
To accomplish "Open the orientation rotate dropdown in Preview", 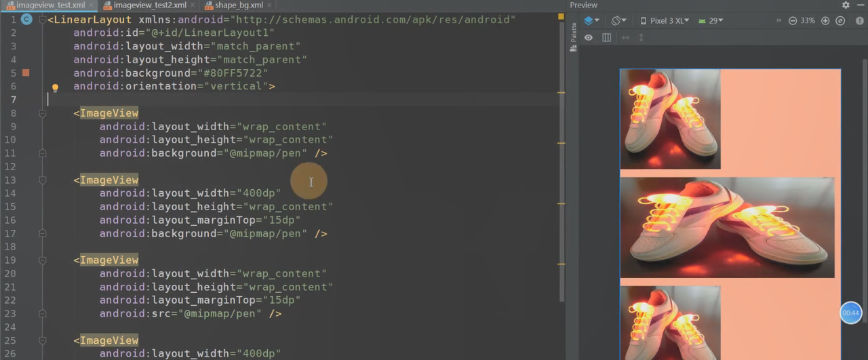I will pos(618,21).
